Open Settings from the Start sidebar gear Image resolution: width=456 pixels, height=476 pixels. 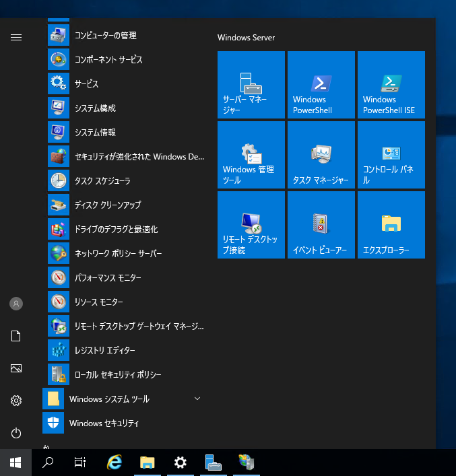click(x=16, y=401)
